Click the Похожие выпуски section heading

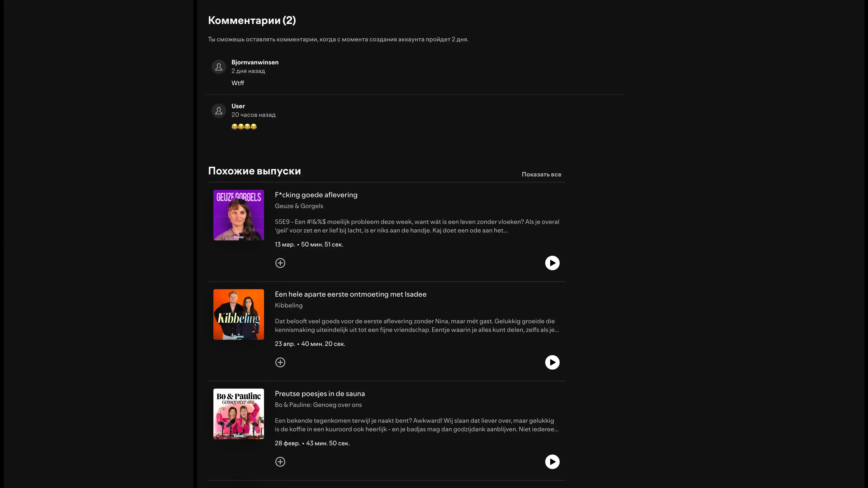[x=254, y=171]
